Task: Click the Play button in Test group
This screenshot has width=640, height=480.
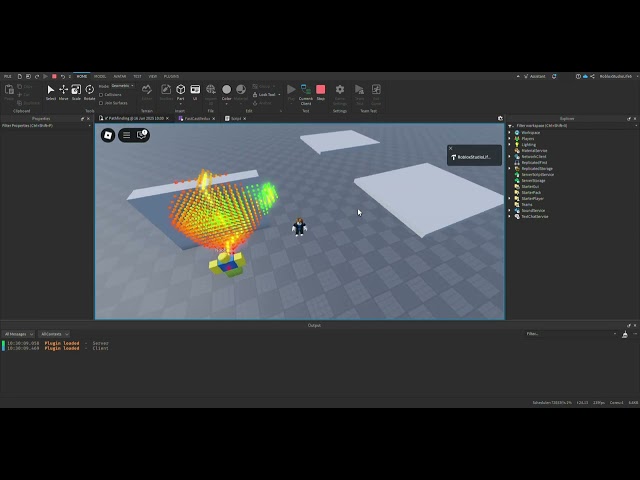Action: point(291,92)
